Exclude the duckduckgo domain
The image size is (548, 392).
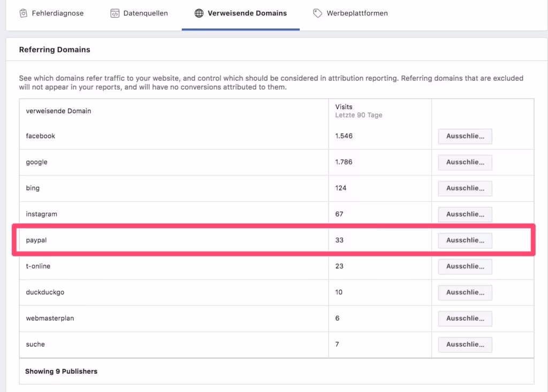(465, 293)
